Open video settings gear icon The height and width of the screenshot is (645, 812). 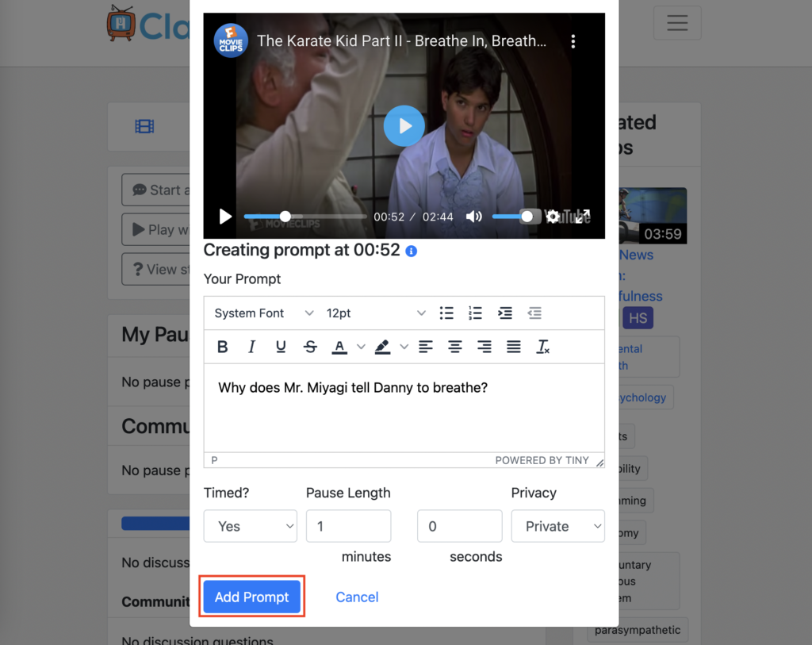click(553, 217)
